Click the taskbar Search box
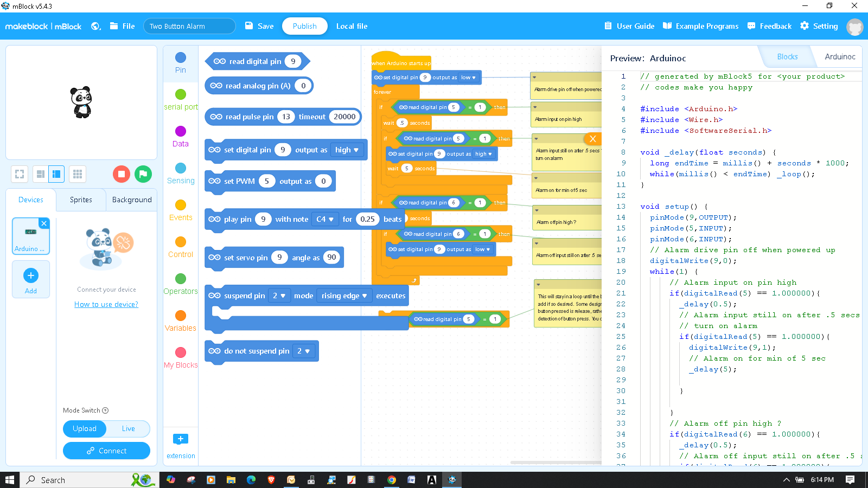The height and width of the screenshot is (488, 868). point(90,480)
